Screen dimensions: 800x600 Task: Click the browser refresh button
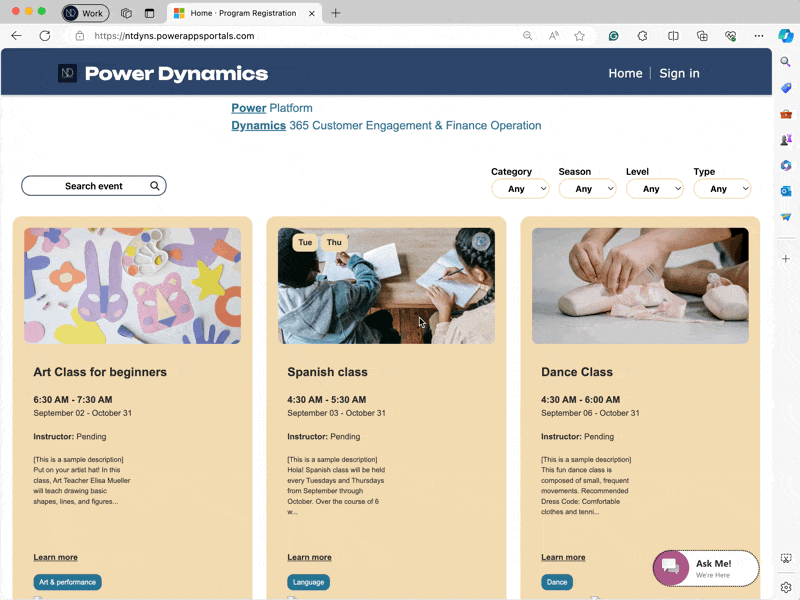(x=45, y=35)
